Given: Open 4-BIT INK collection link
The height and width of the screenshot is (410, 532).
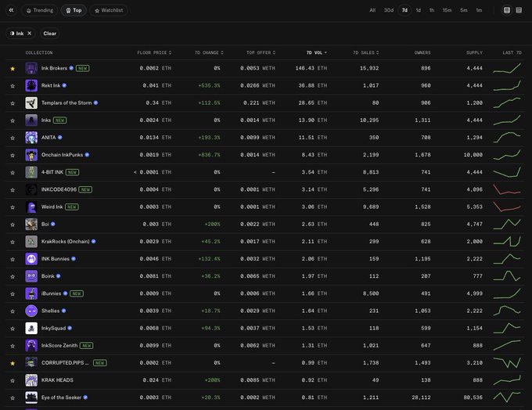Looking at the screenshot, I should click(52, 172).
